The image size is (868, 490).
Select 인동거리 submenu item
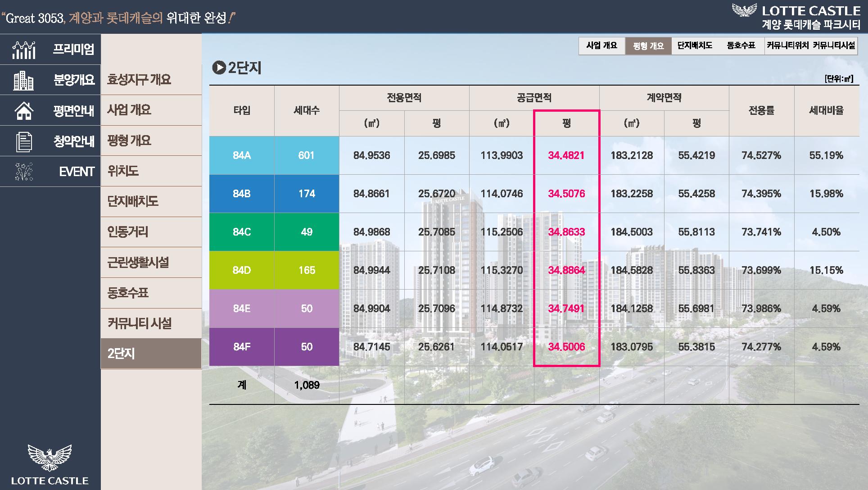pyautogui.click(x=151, y=232)
